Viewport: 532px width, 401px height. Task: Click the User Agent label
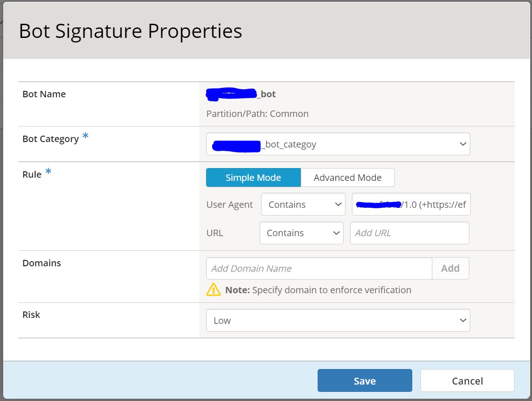[229, 205]
